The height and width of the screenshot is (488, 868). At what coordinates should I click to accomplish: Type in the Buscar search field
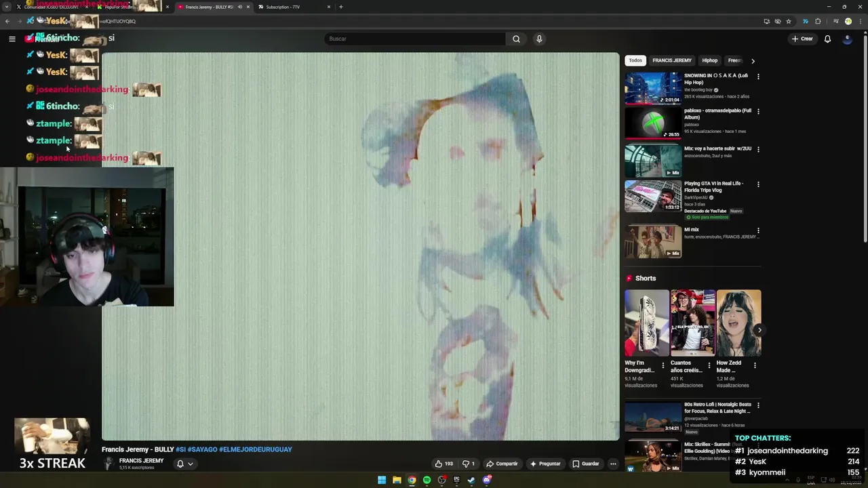(x=414, y=39)
